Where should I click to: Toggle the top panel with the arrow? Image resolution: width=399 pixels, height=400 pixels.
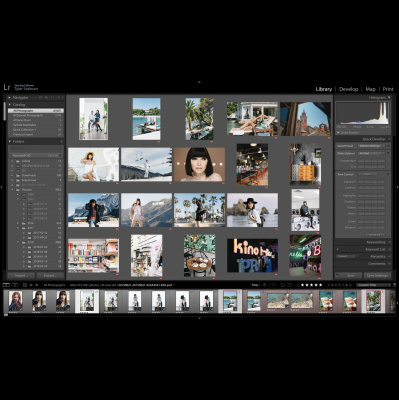click(199, 82)
